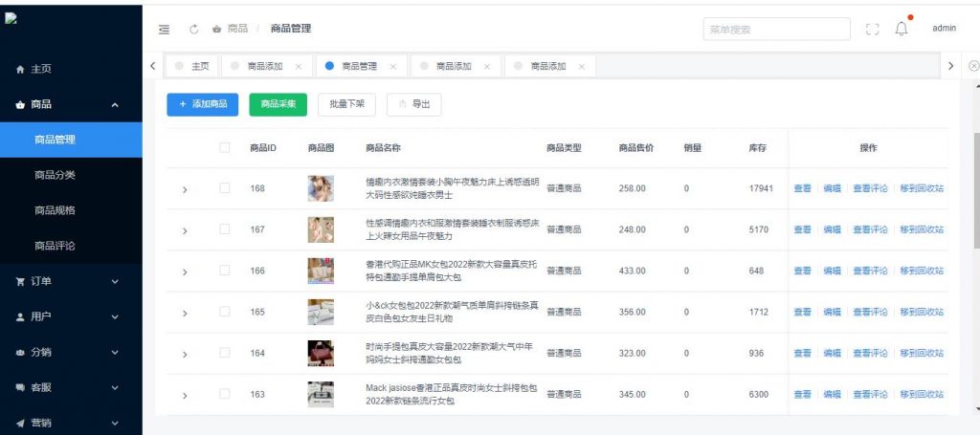
Task: Check the box for product 168
Action: [x=224, y=187]
